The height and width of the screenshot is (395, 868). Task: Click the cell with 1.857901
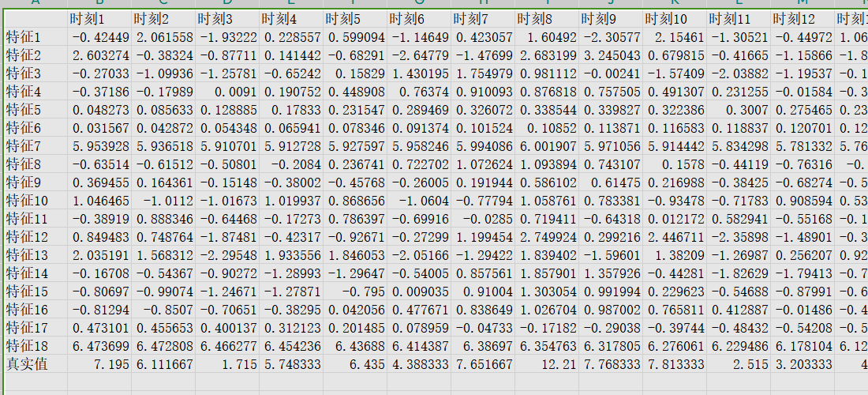[x=546, y=273]
